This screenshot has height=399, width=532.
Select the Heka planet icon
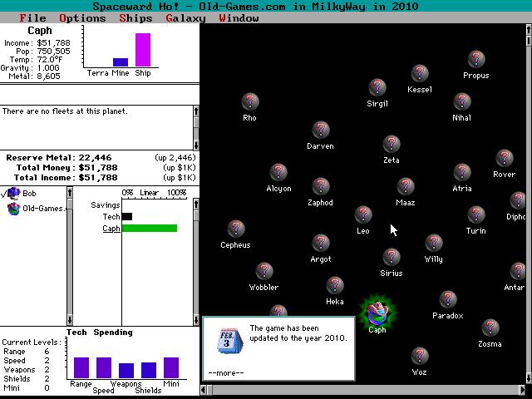(335, 285)
